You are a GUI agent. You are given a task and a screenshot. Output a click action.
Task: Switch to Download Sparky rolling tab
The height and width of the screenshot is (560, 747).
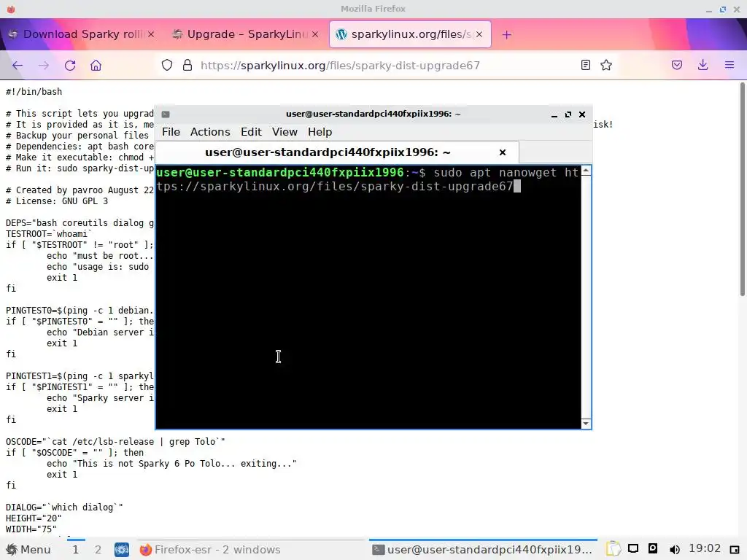[x=81, y=34]
